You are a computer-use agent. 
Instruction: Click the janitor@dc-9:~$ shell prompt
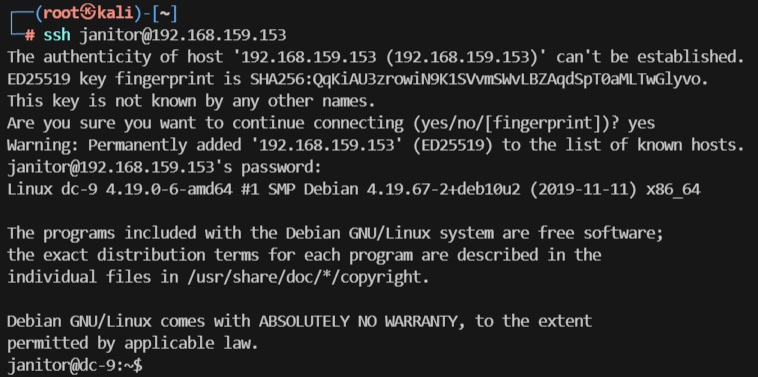tap(75, 365)
